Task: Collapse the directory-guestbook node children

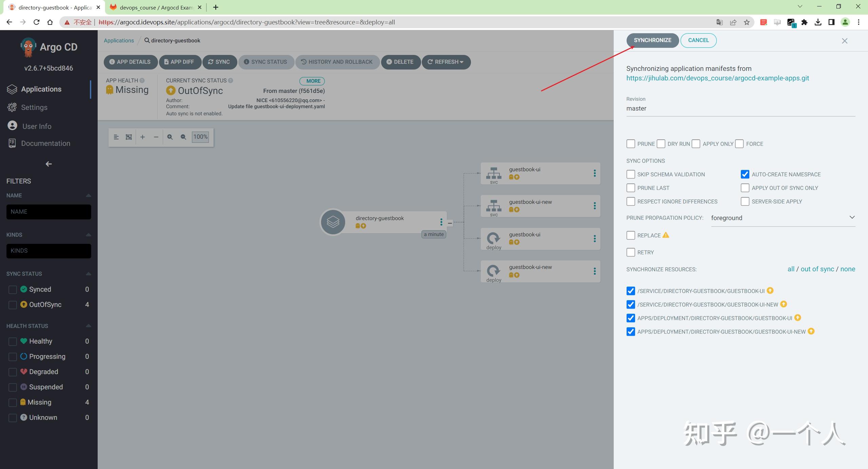Action: coord(450,223)
